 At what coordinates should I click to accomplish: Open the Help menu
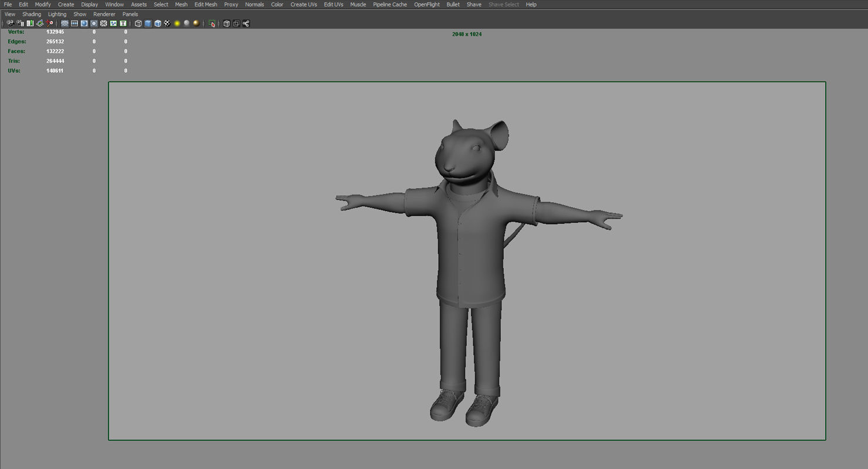tap(531, 4)
